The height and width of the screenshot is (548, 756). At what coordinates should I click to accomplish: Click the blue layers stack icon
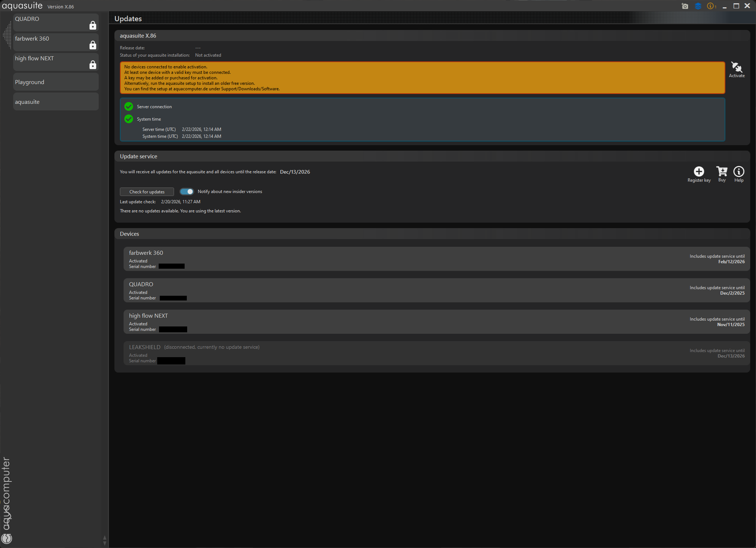[x=698, y=6]
